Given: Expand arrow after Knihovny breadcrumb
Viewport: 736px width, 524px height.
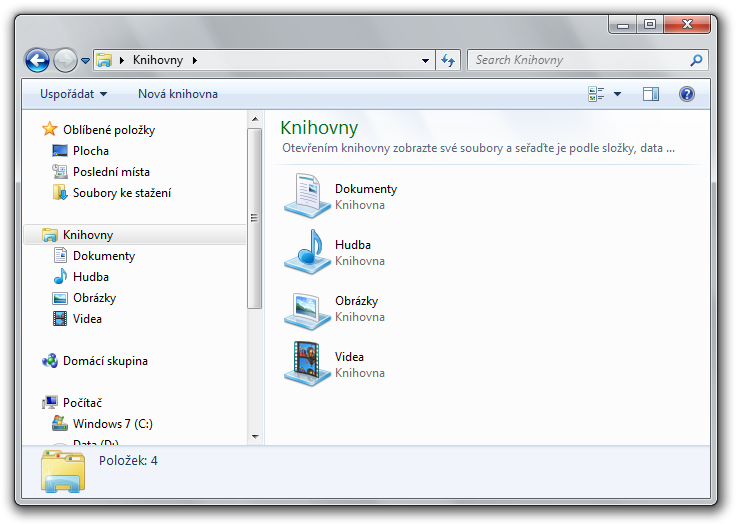Looking at the screenshot, I should click(195, 60).
